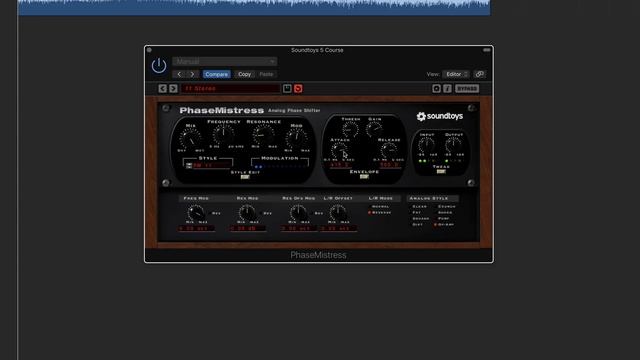Click the Res Mod value field
The width and height of the screenshot is (640, 360).
(247, 229)
